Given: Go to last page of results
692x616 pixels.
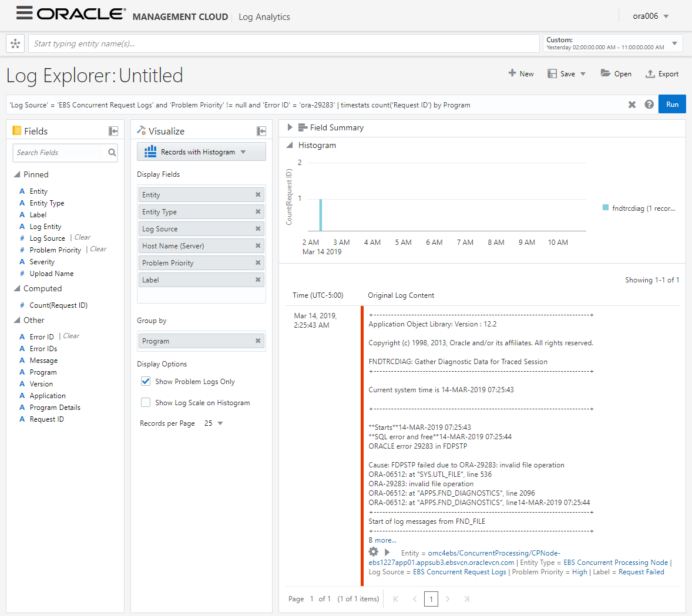Looking at the screenshot, I should coord(466,599).
